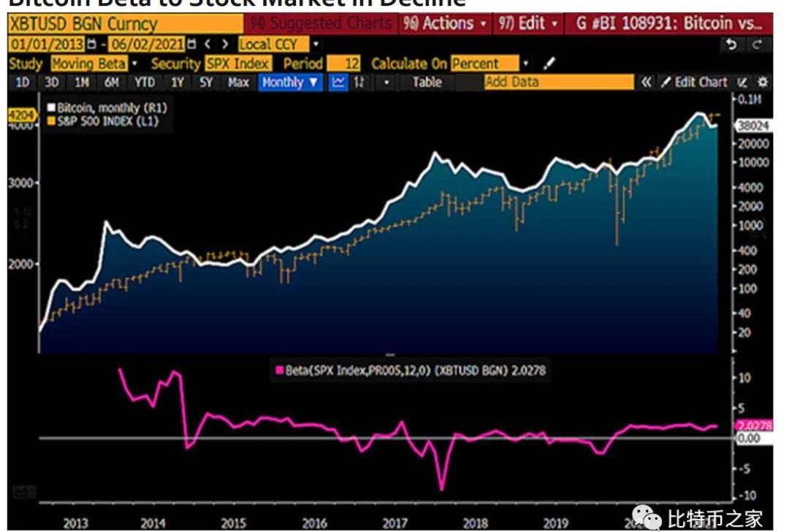Click the Edit Chart button

tap(695, 82)
